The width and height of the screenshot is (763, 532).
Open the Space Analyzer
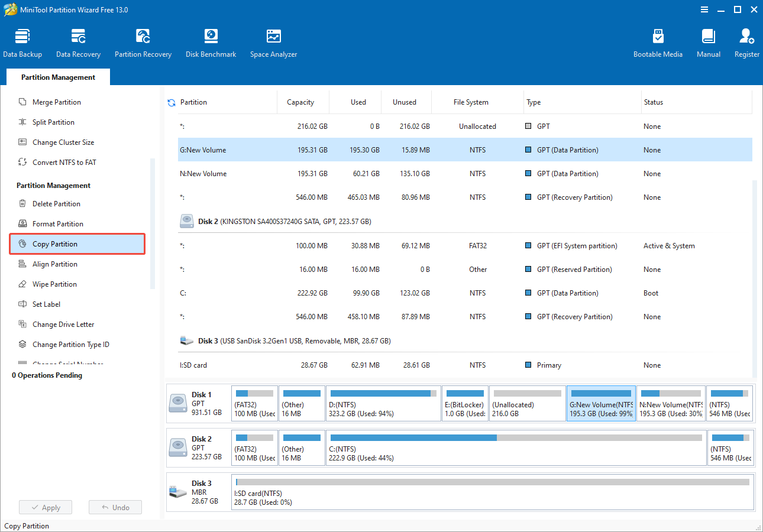point(273,41)
